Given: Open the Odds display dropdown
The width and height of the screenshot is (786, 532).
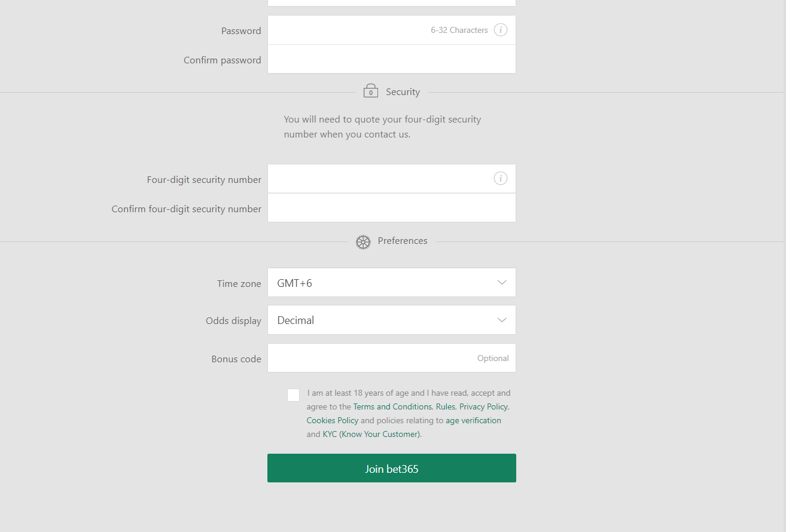Looking at the screenshot, I should (x=502, y=320).
